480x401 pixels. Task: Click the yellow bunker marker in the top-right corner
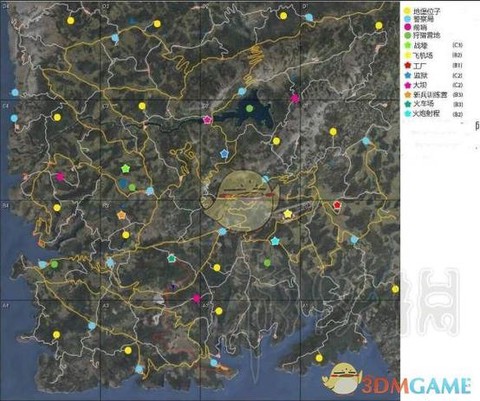(x=379, y=25)
